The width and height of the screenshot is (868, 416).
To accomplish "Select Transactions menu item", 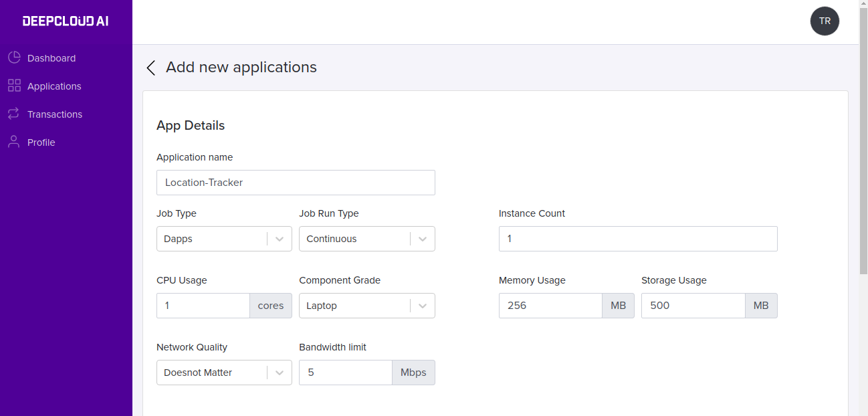I will (55, 114).
